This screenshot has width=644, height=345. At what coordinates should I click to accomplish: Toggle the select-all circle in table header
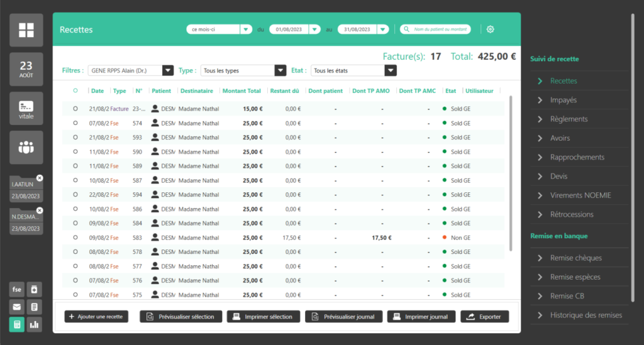coord(75,90)
